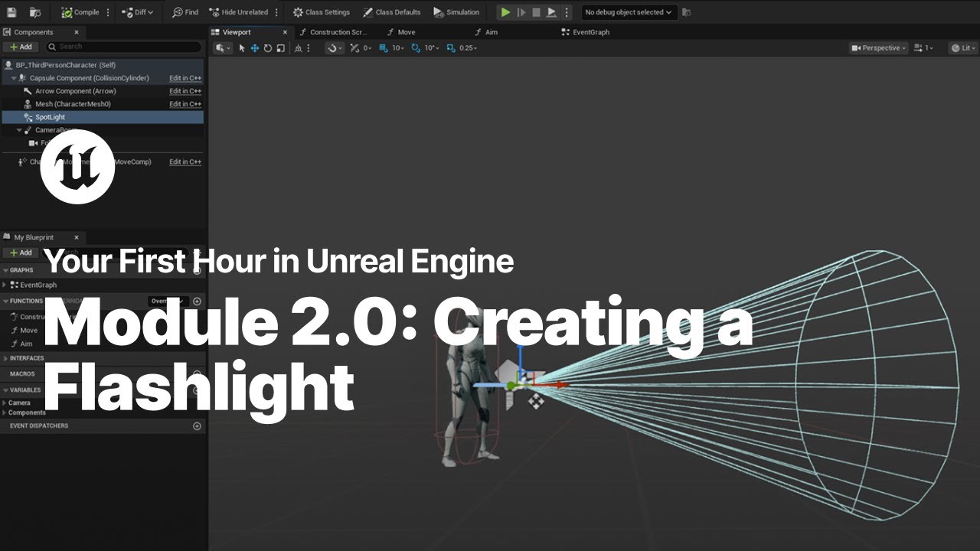The width and height of the screenshot is (980, 551).
Task: Close the Viewport tab
Action: pos(285,32)
